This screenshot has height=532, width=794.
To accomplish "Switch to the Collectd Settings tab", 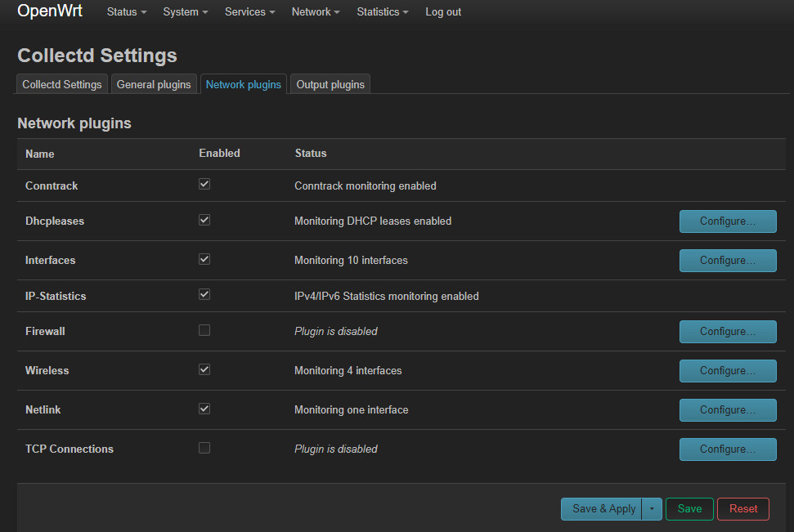I will (62, 84).
